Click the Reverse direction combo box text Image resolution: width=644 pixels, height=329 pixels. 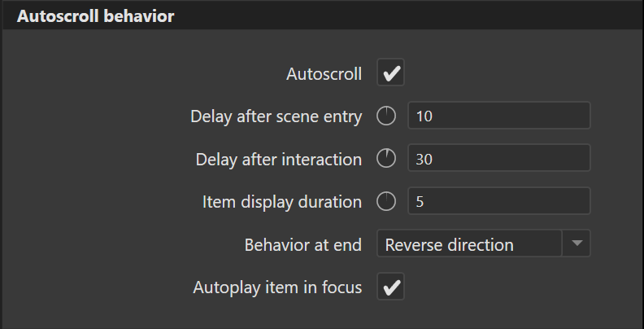click(450, 244)
